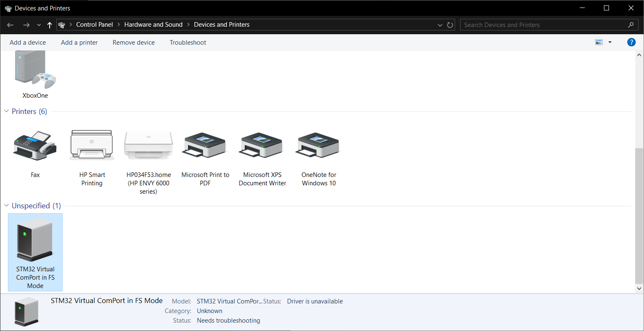The width and height of the screenshot is (644, 331).
Task: Open the recent locations dropdown arrow
Action: click(39, 25)
